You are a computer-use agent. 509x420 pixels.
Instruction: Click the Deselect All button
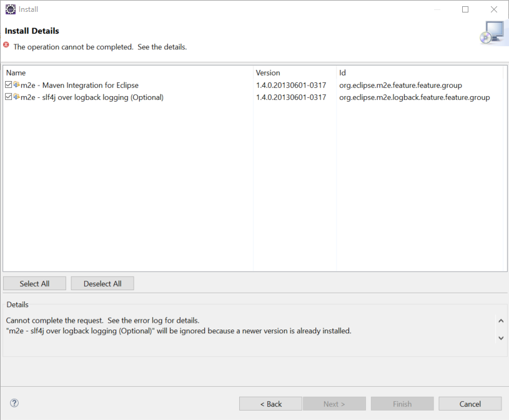(x=102, y=283)
